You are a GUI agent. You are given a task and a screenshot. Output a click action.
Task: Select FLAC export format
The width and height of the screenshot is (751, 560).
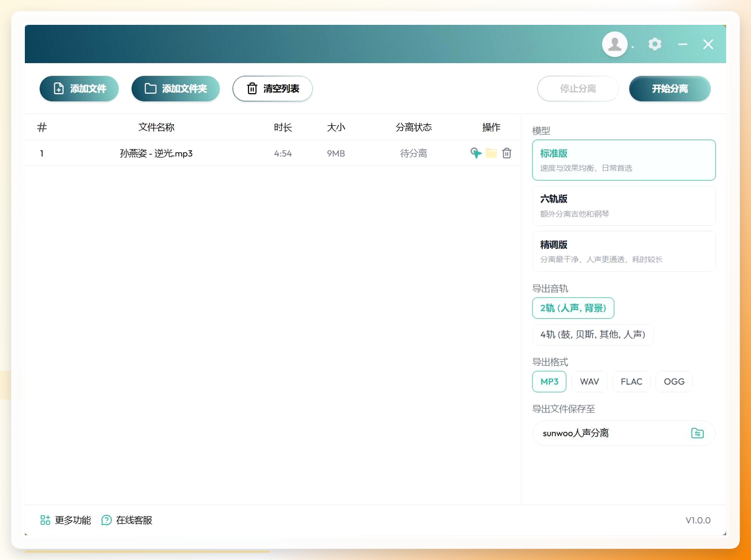pyautogui.click(x=631, y=382)
